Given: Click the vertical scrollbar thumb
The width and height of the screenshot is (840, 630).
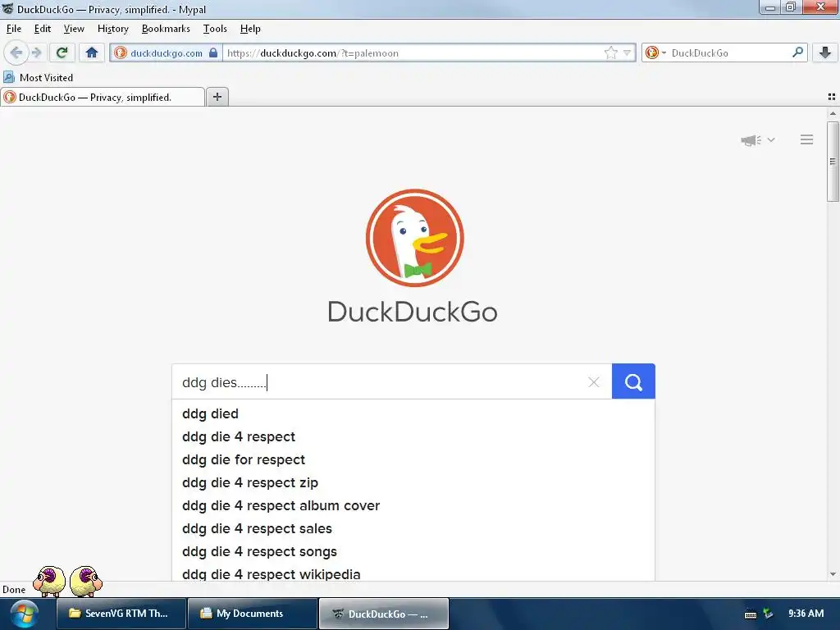Looking at the screenshot, I should tap(833, 162).
